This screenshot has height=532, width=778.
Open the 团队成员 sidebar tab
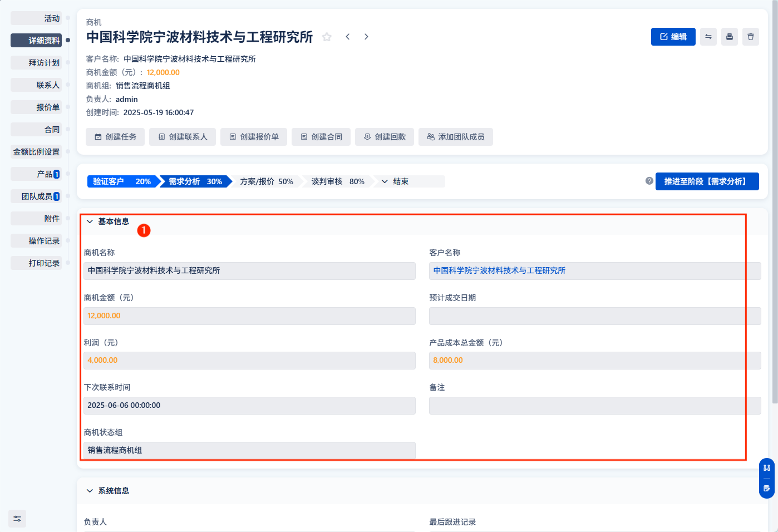coord(36,196)
